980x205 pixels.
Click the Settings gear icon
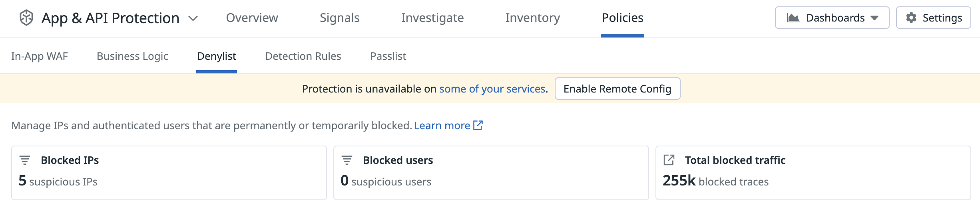[x=911, y=18]
